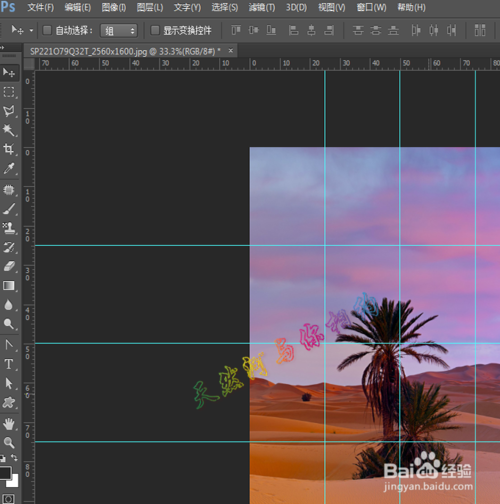Open the 图层(L) menu
The height and width of the screenshot is (504, 500).
pyautogui.click(x=150, y=7)
